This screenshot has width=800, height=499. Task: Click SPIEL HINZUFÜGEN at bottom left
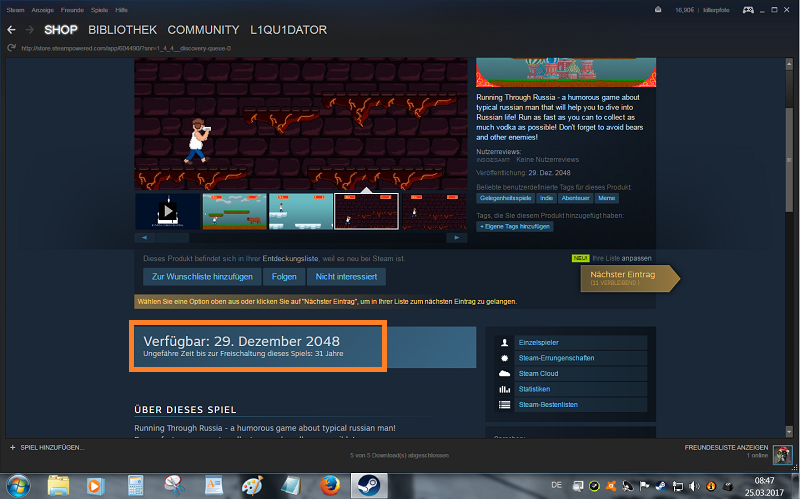coord(47,447)
